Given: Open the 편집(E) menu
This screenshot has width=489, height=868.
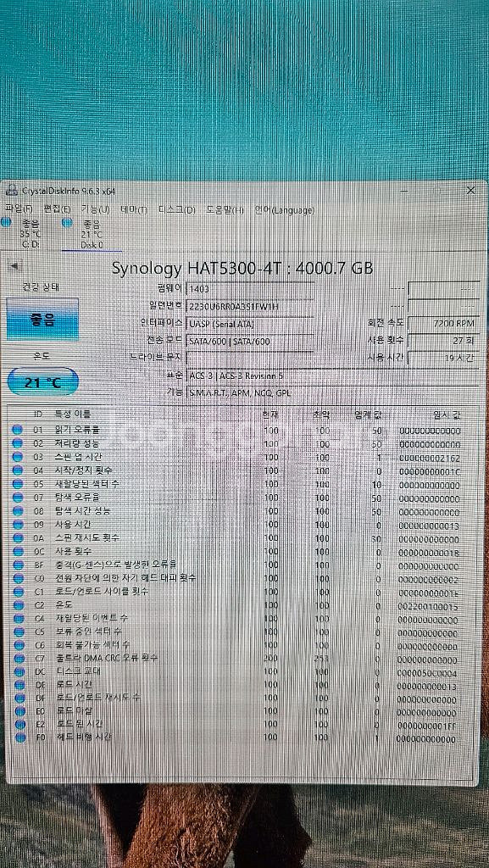Looking at the screenshot, I should (x=57, y=209).
